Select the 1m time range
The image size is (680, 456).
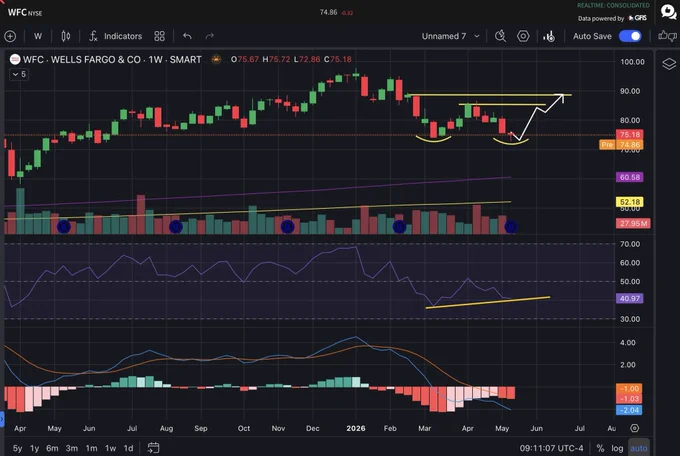(91, 448)
